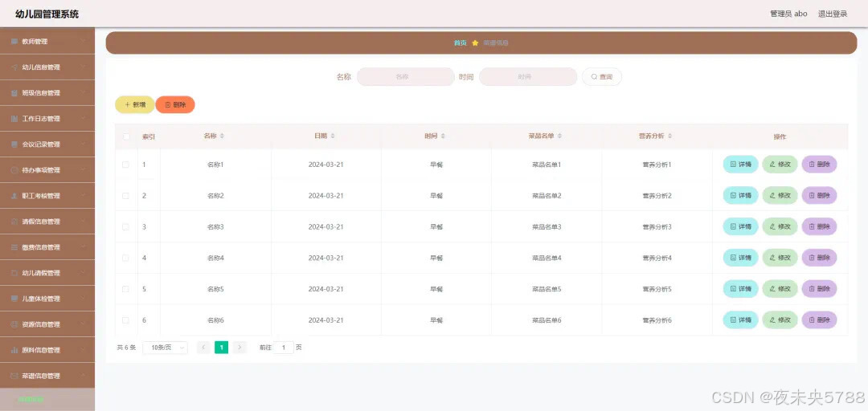Select page 1 in the pagination
Viewport: 868px width, 411px height.
tap(222, 348)
